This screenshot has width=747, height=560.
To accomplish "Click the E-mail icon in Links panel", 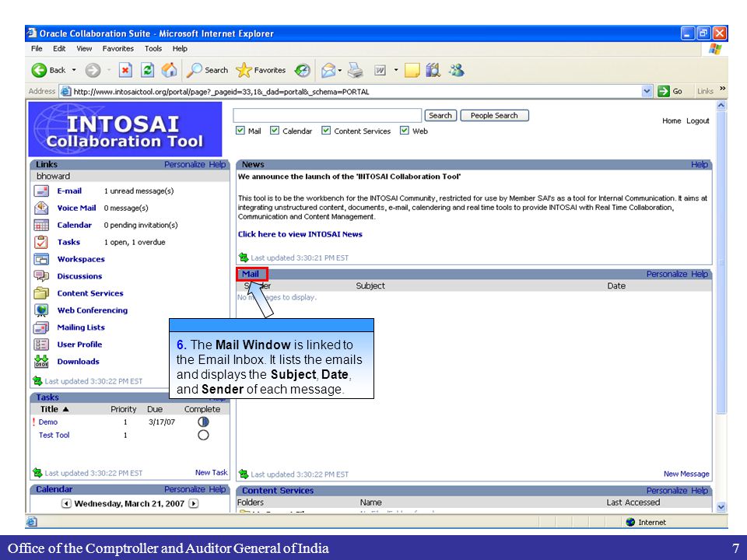I will point(41,191).
